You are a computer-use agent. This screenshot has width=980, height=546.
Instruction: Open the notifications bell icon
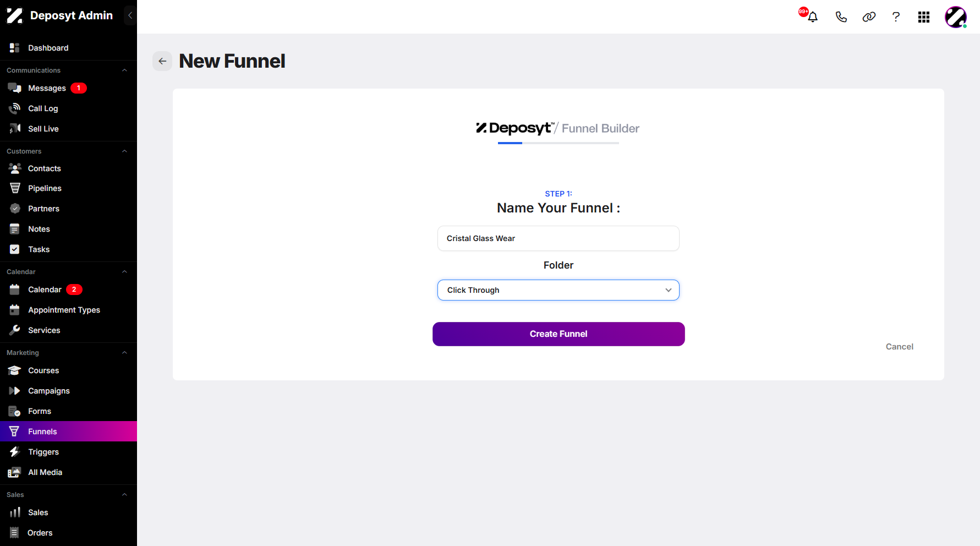click(812, 17)
